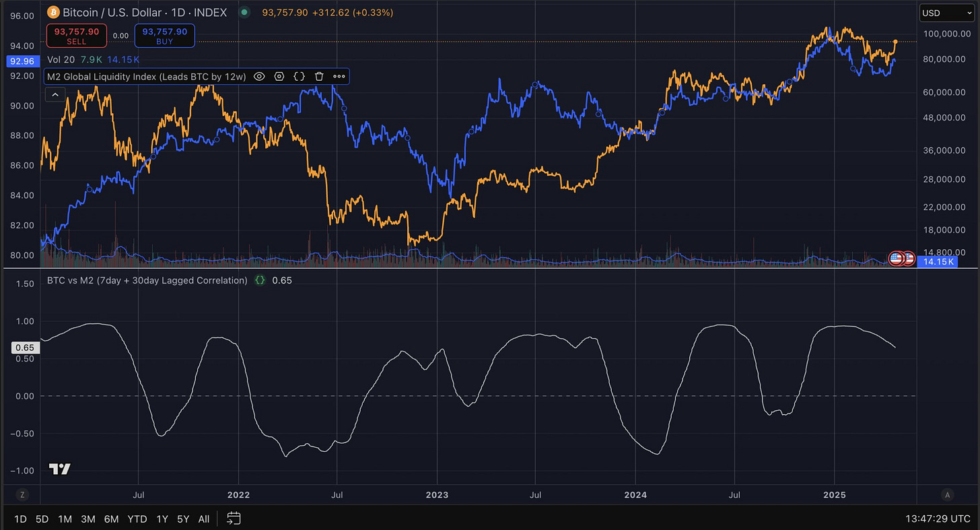The height and width of the screenshot is (530, 980).
Task: Toggle the A auto-scale button
Action: point(948,495)
